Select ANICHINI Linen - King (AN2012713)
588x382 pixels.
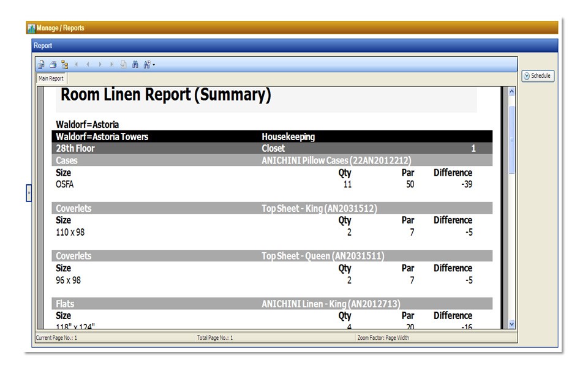coord(331,304)
